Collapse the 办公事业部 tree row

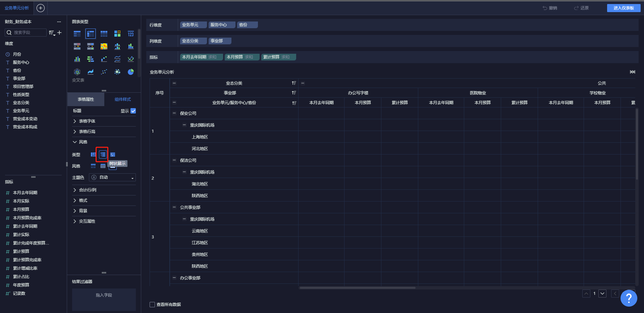(174, 278)
